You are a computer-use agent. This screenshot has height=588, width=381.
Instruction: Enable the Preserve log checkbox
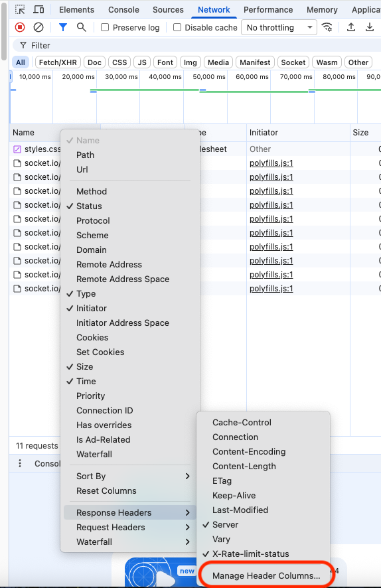(105, 27)
